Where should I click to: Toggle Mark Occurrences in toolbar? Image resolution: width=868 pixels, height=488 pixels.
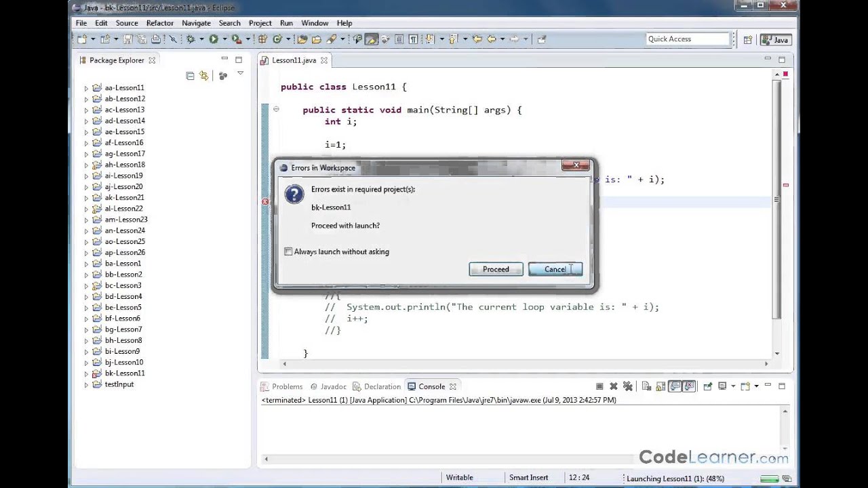(x=371, y=39)
